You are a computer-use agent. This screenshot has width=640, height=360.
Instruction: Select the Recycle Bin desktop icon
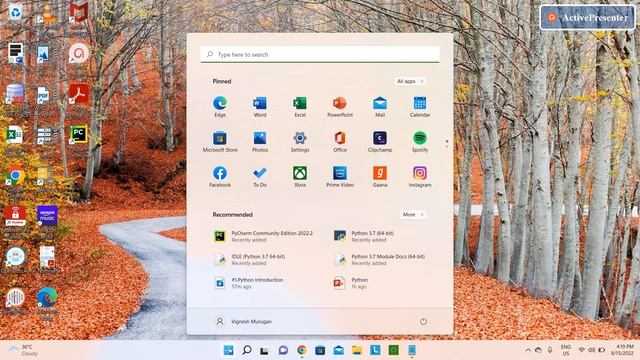15,14
